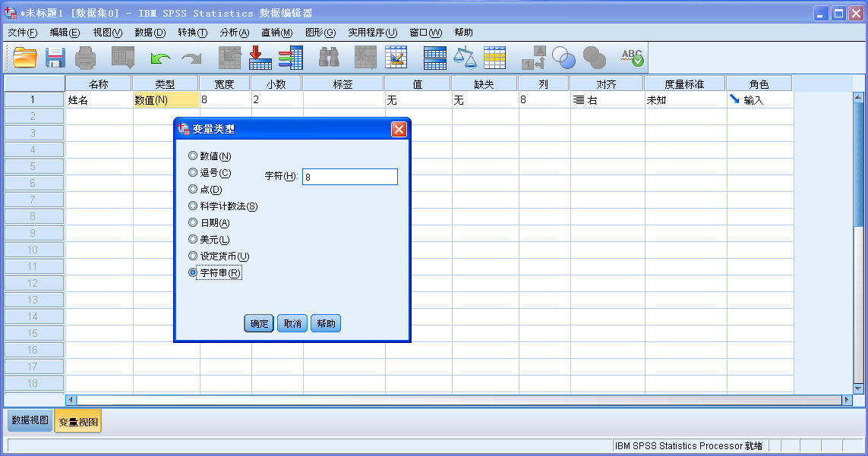This screenshot has width=868, height=456.
Task: Open the 视图(V) menu
Action: tap(107, 33)
